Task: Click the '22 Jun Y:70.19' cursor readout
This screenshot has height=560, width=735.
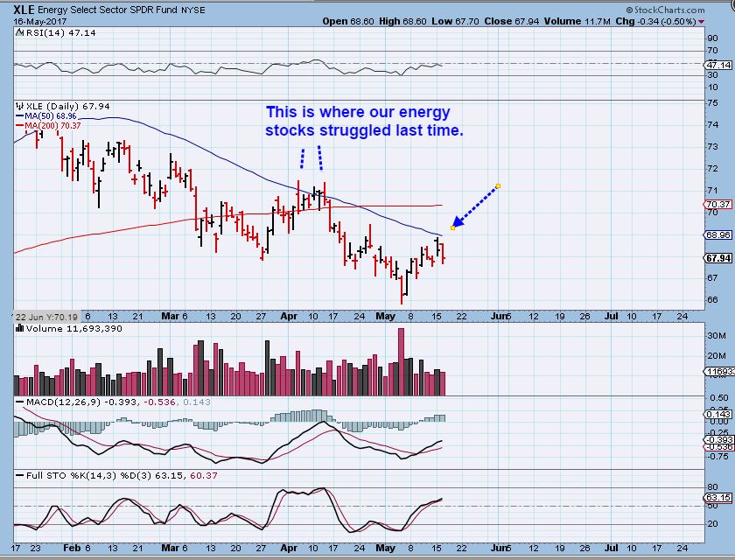Action: pyautogui.click(x=46, y=317)
